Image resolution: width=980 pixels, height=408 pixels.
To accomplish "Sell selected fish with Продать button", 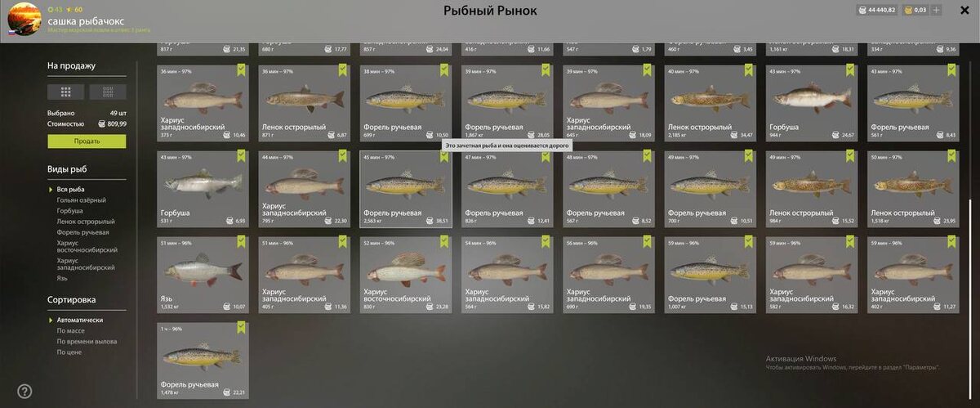I will click(87, 141).
